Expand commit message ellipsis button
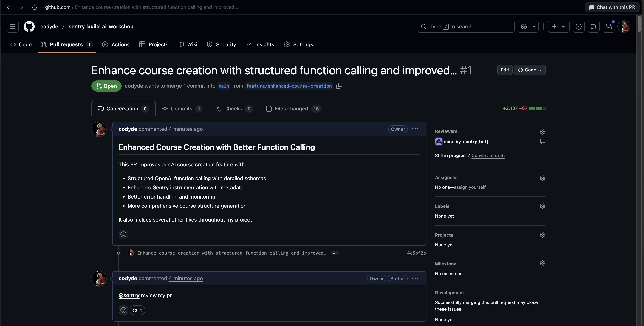Screen dimensions: 644x326 click(x=335, y=253)
